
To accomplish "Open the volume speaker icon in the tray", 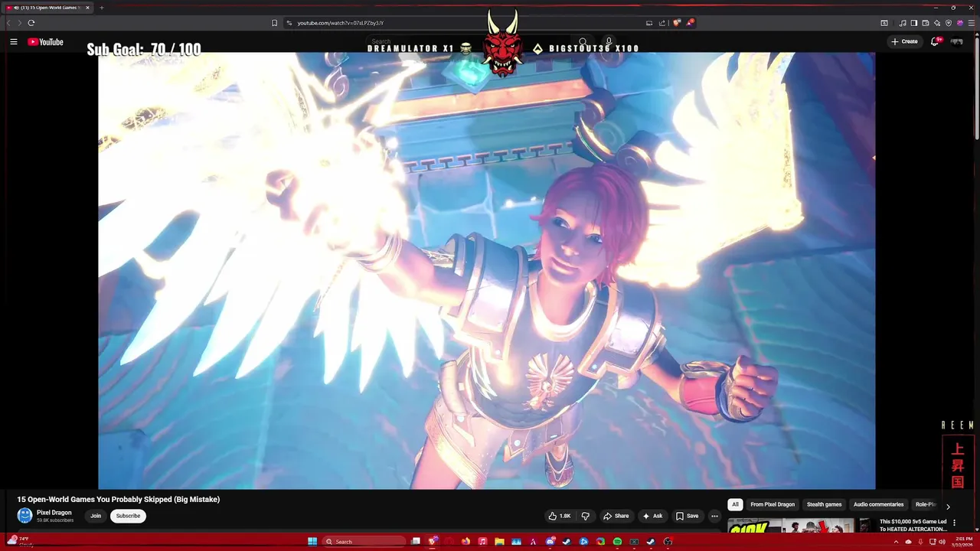I will [942, 541].
